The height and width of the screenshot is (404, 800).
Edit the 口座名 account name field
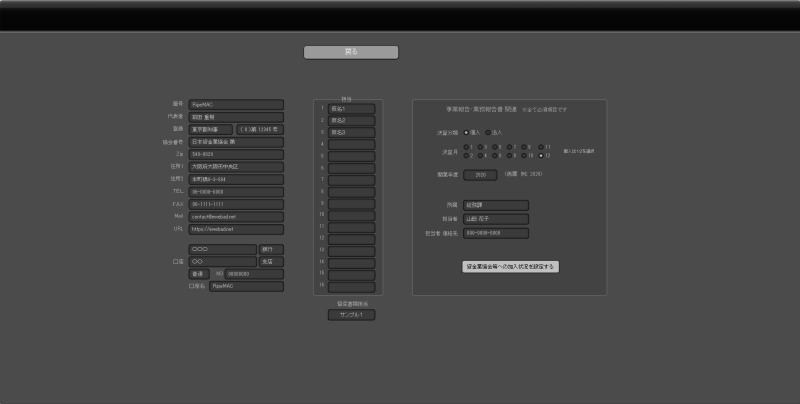pyautogui.click(x=246, y=286)
